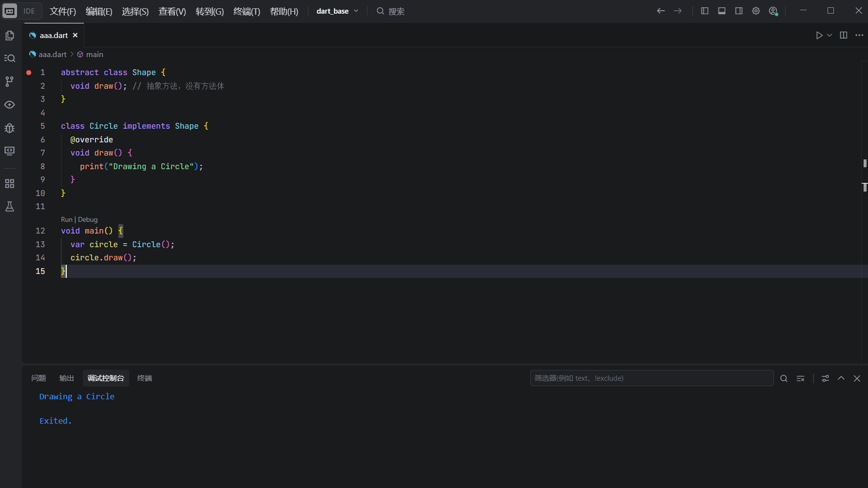Toggle the primary sidebar layout icon
Image resolution: width=868 pixels, height=488 pixels.
pos(705,11)
